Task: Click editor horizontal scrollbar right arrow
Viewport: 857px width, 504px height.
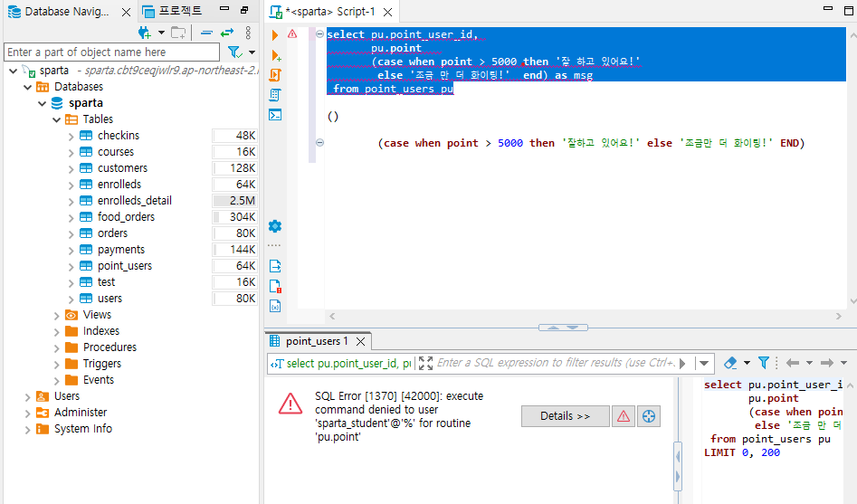Action: point(839,316)
